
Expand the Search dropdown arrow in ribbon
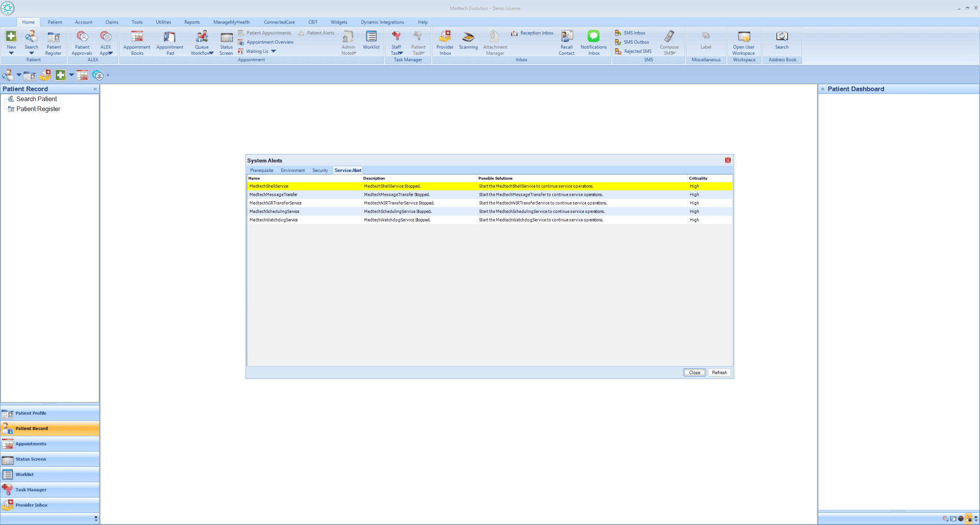click(31, 53)
